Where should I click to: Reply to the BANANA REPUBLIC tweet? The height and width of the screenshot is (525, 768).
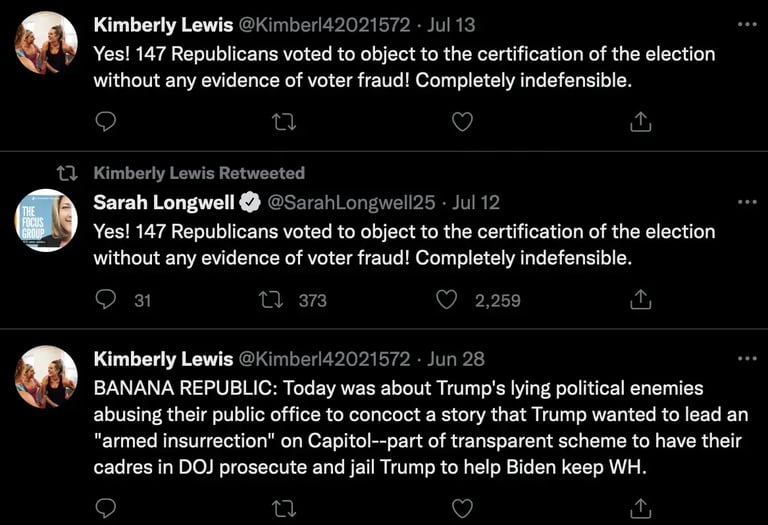point(105,508)
